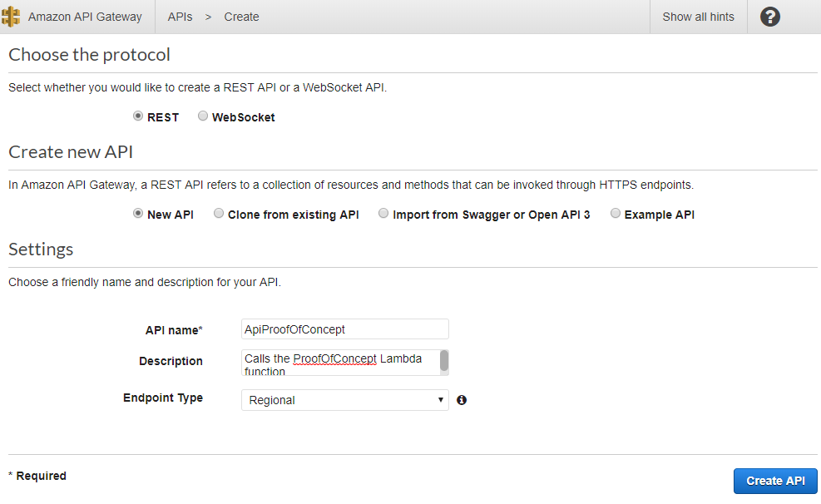Select Import from Swagger or Open API 3
The width and height of the screenshot is (821, 504).
(x=383, y=213)
